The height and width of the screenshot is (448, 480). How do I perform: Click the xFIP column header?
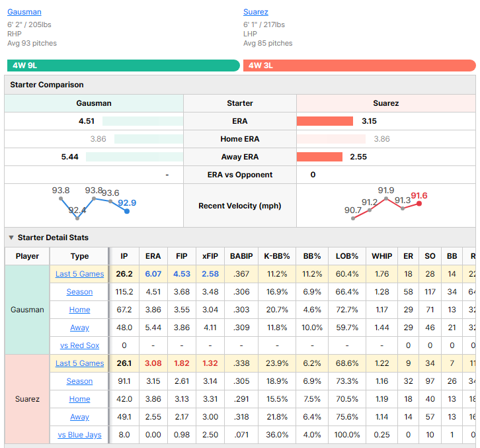pos(210,256)
